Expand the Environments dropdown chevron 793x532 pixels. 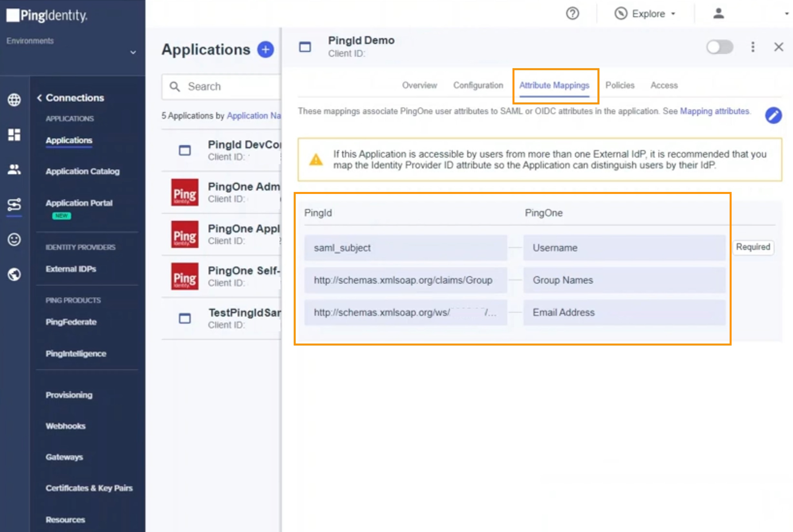coord(133,52)
